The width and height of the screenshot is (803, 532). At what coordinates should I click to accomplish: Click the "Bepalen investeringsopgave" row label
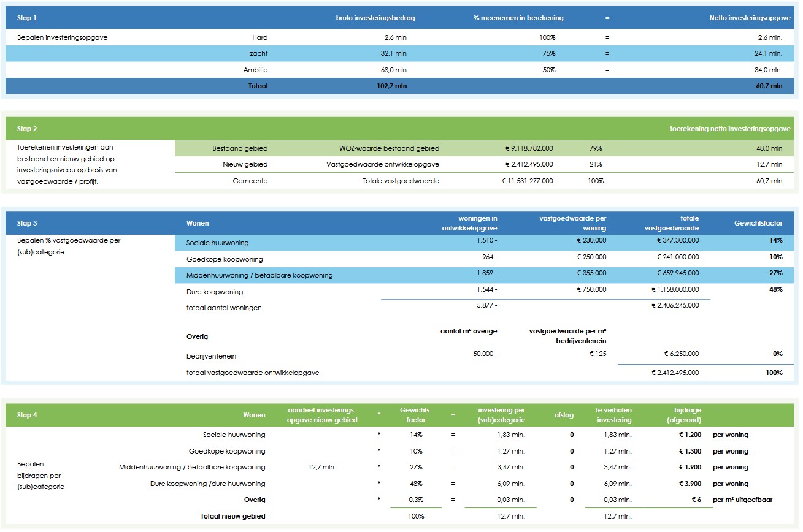coord(63,37)
